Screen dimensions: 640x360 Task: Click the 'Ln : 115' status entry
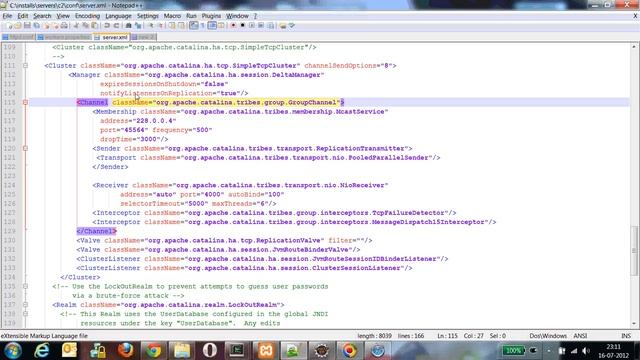click(x=447, y=336)
